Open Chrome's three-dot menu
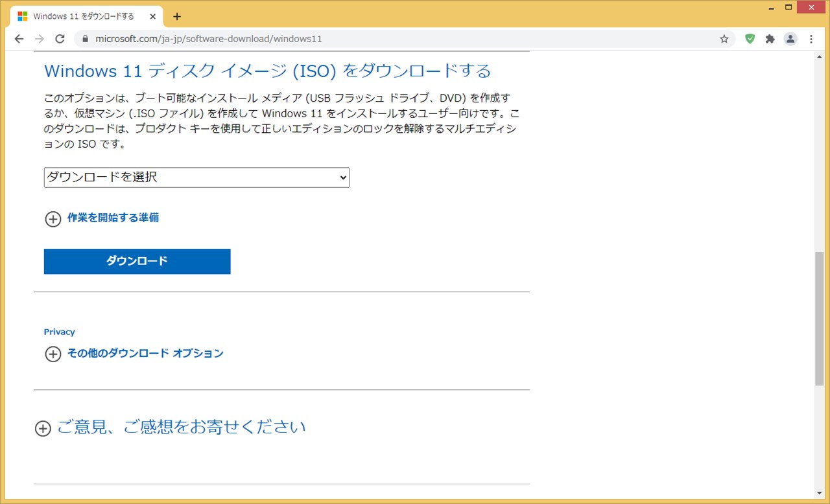830x504 pixels. pyautogui.click(x=811, y=39)
